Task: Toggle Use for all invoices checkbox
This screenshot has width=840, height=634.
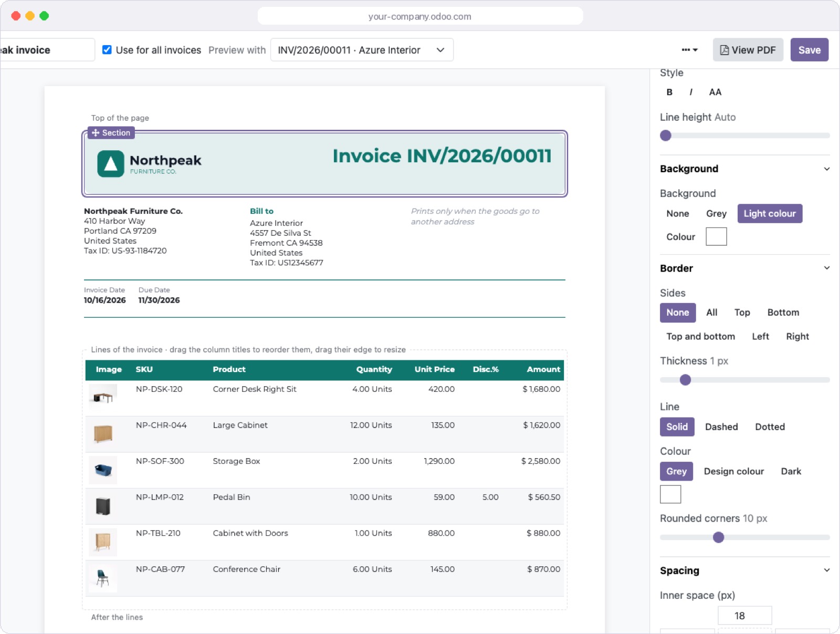Action: tap(107, 50)
